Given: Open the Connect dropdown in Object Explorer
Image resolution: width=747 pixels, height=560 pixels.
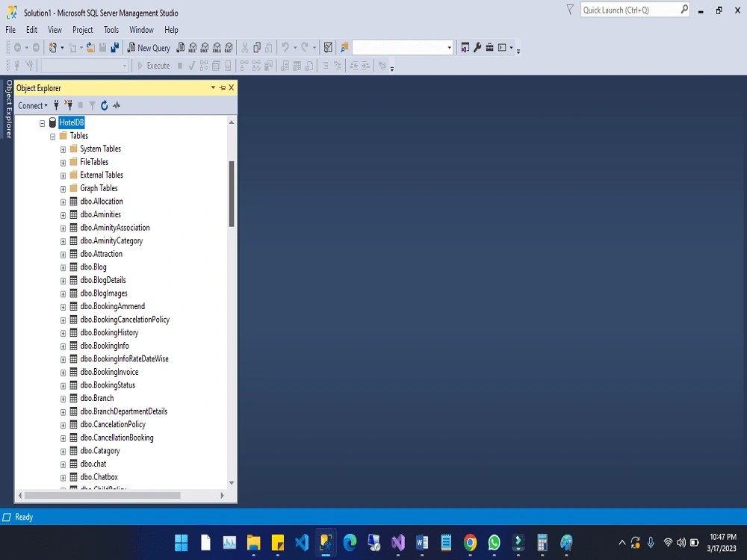Looking at the screenshot, I should (x=32, y=106).
